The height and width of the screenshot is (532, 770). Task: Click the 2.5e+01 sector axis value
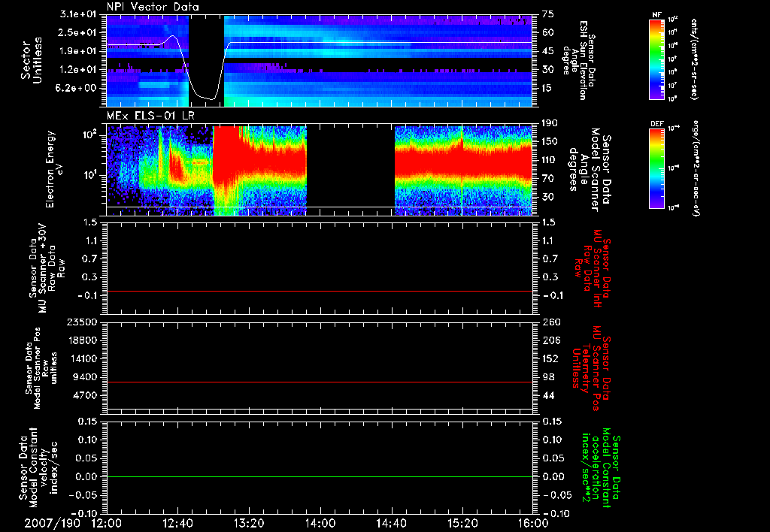[77, 32]
